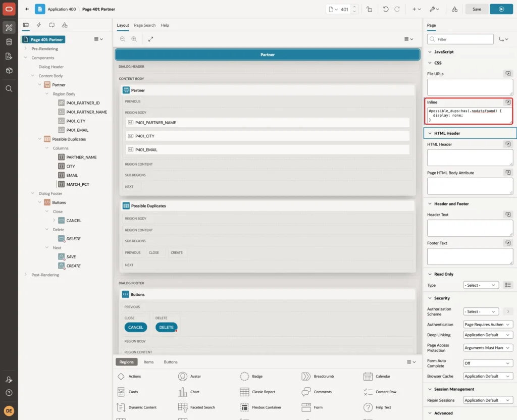Image resolution: width=517 pixels, height=420 pixels.
Task: Open code editor for Inline CSS
Action: (x=508, y=102)
